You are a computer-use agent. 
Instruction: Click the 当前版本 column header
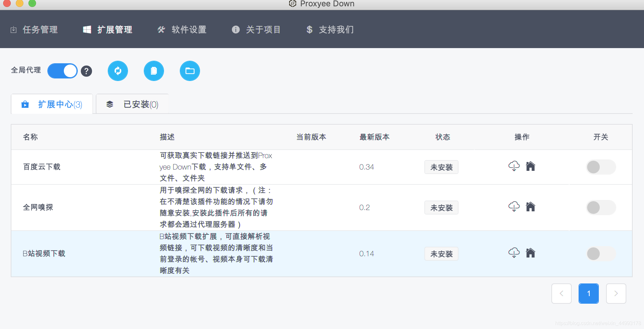[x=311, y=137]
